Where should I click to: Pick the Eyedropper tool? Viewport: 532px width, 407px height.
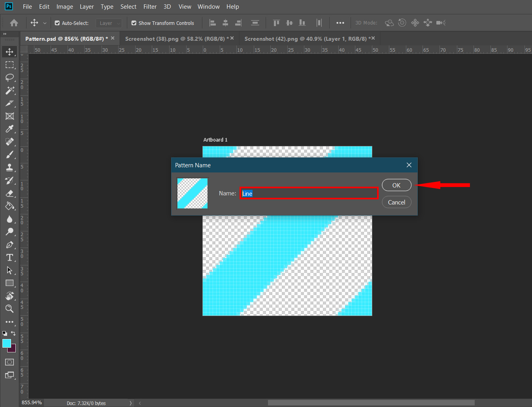tap(9, 129)
